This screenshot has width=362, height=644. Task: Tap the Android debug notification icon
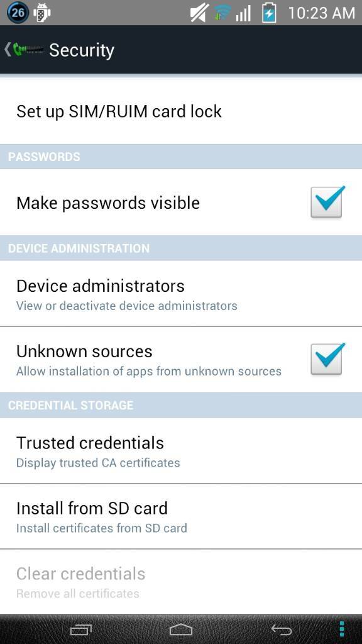click(42, 13)
